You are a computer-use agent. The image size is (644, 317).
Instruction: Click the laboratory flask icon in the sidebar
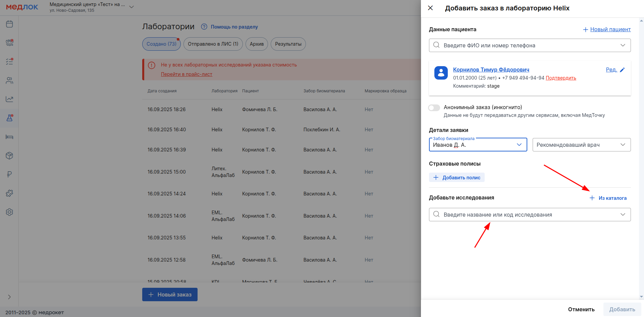click(x=9, y=118)
